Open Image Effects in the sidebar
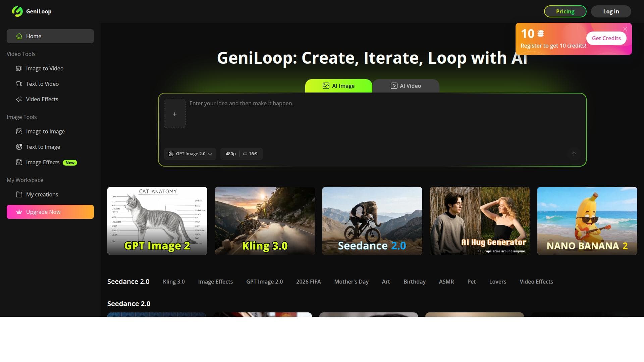Image resolution: width=644 pixels, height=362 pixels. tap(50, 162)
